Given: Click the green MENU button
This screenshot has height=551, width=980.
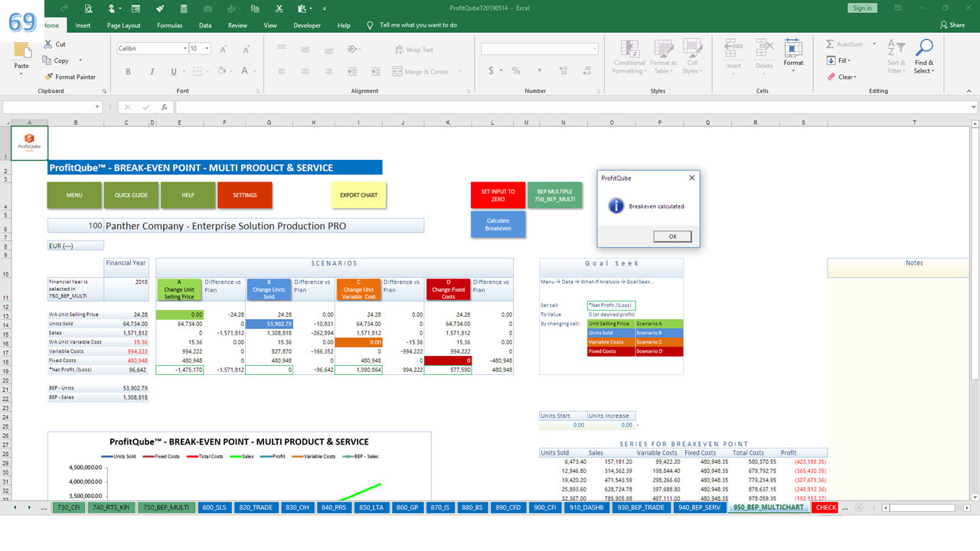Looking at the screenshot, I should pos(74,195).
